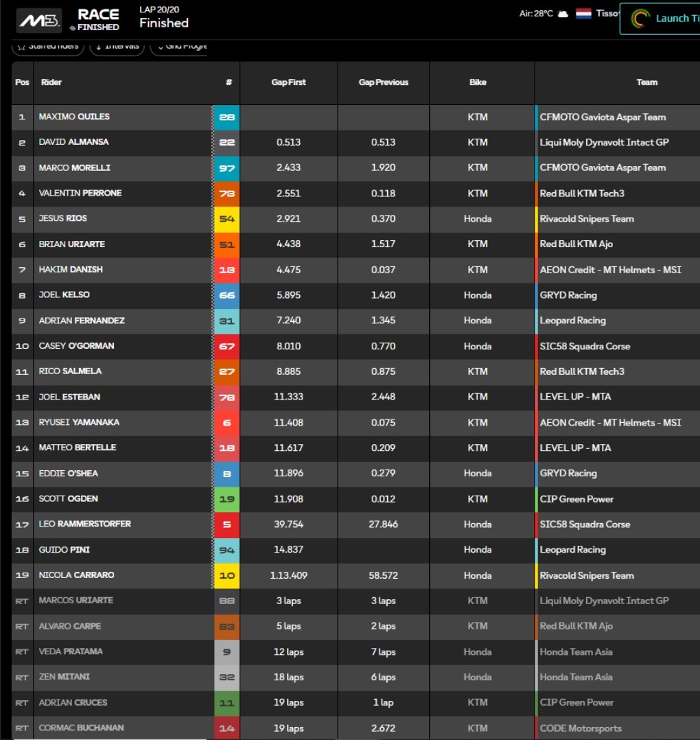Click gap value 1.13.409 for Nicola Carraro
The height and width of the screenshot is (740, 700).
coord(289,575)
